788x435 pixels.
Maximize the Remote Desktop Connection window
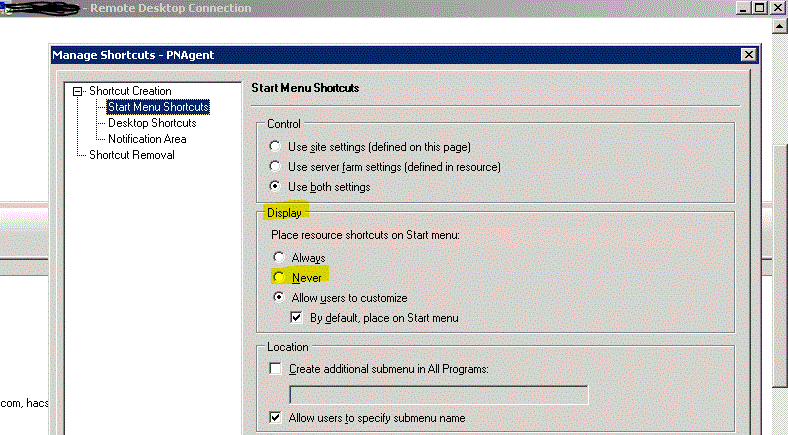coord(760,8)
